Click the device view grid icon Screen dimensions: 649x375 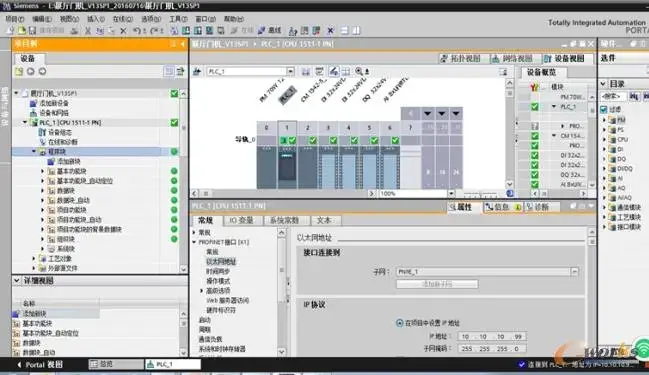[x=346, y=71]
